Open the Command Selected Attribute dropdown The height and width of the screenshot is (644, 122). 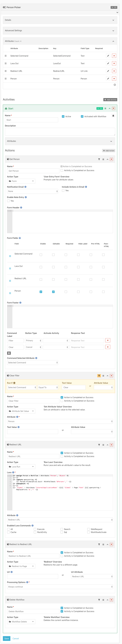[x=33, y=363]
